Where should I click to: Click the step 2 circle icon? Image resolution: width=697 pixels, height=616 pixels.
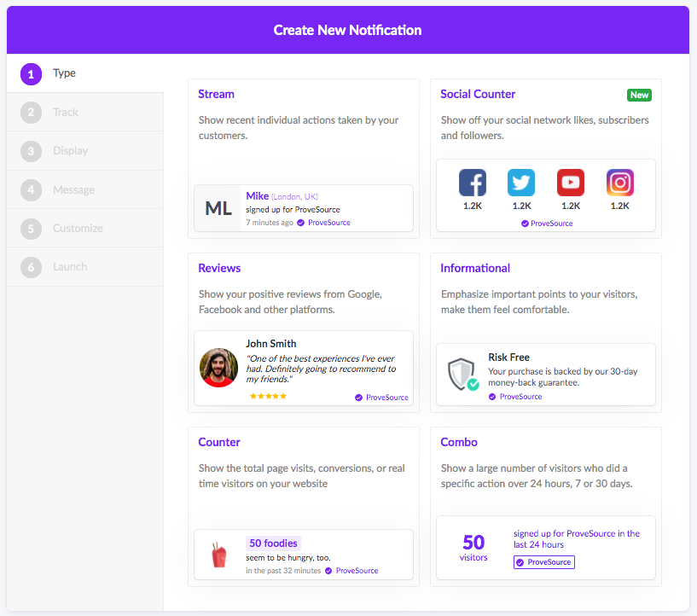click(31, 113)
